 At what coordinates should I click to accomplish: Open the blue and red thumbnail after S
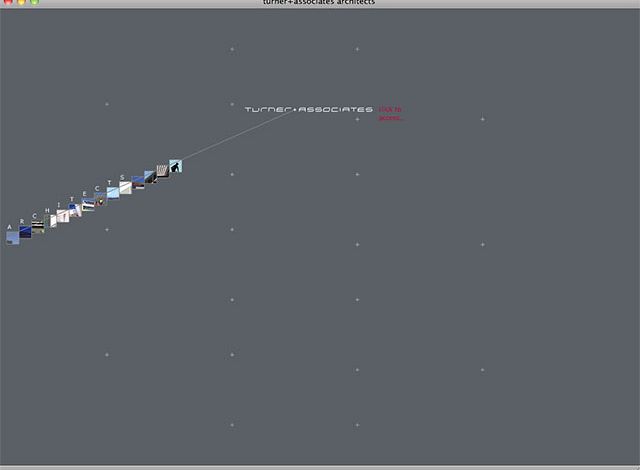(x=138, y=183)
